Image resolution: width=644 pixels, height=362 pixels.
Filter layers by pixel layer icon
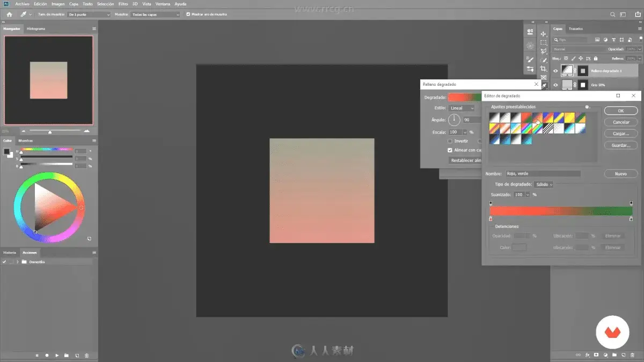click(598, 40)
